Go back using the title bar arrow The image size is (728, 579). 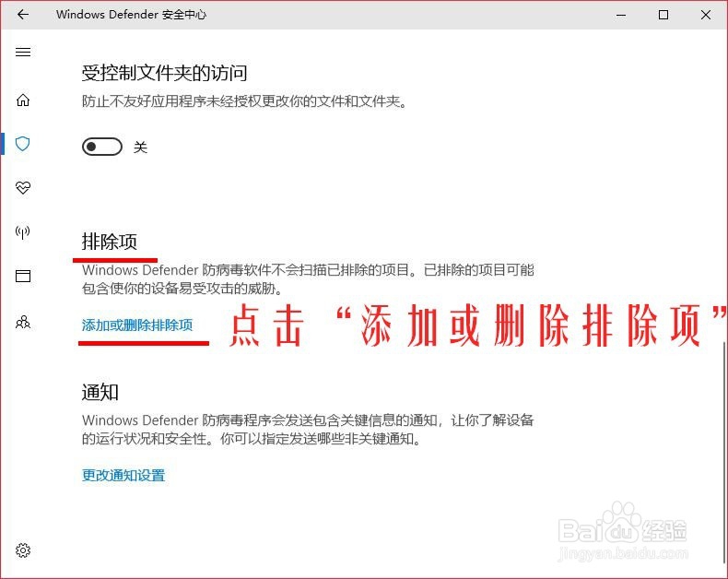click(x=23, y=15)
